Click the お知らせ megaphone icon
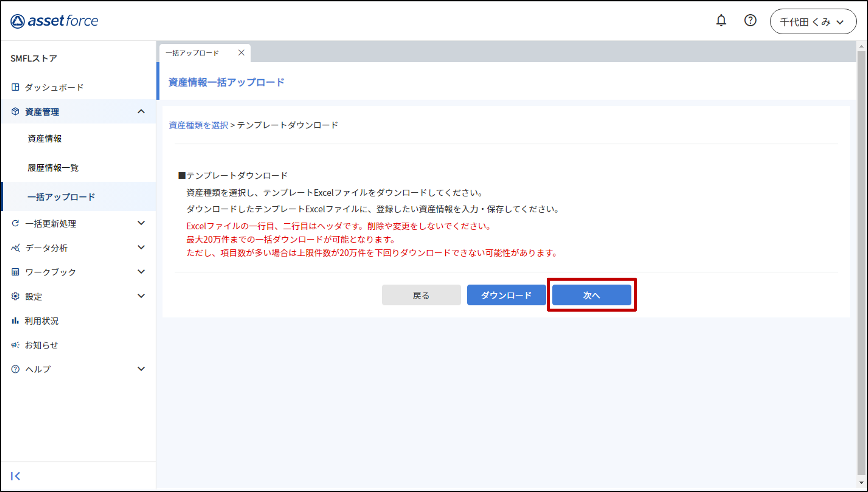 pos(15,345)
